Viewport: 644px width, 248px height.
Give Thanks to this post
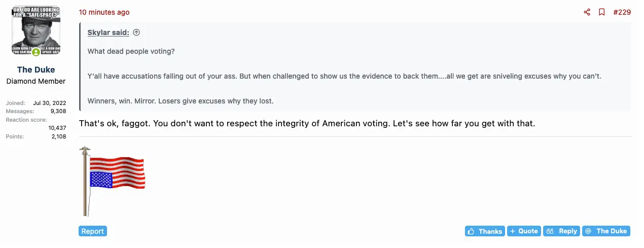click(485, 231)
